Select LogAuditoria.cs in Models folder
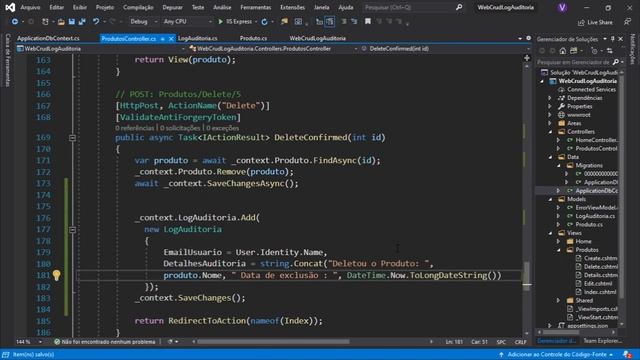The image size is (640, 360). pos(595,216)
